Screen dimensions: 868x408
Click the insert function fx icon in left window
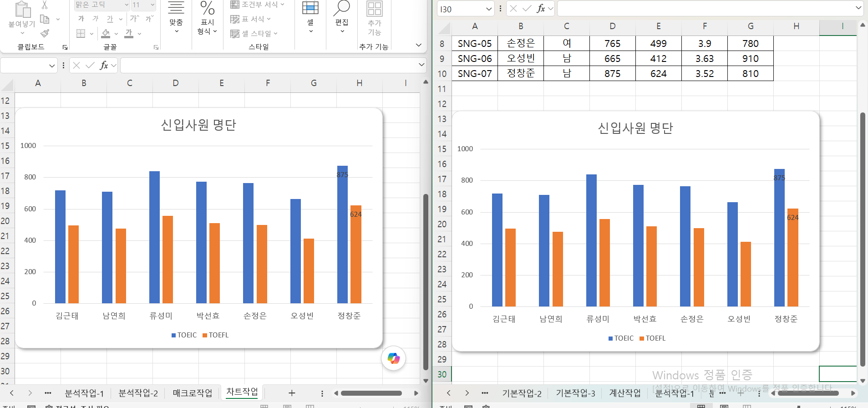[104, 66]
